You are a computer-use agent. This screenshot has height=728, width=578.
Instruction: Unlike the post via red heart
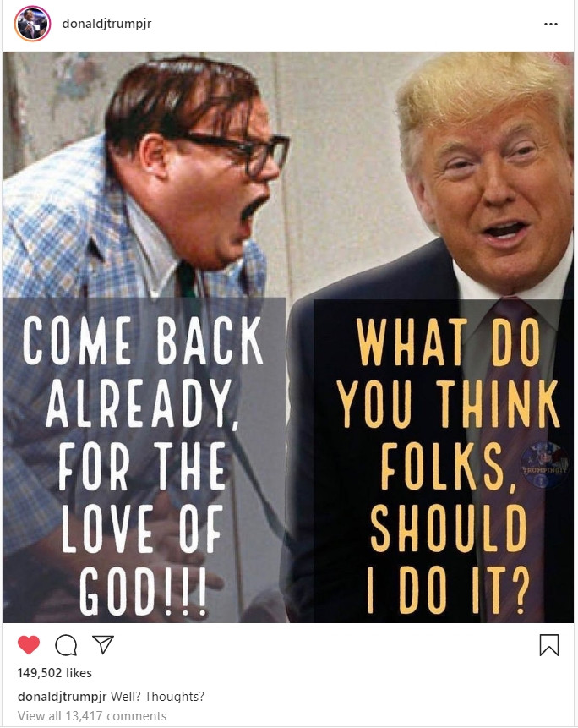(x=29, y=645)
